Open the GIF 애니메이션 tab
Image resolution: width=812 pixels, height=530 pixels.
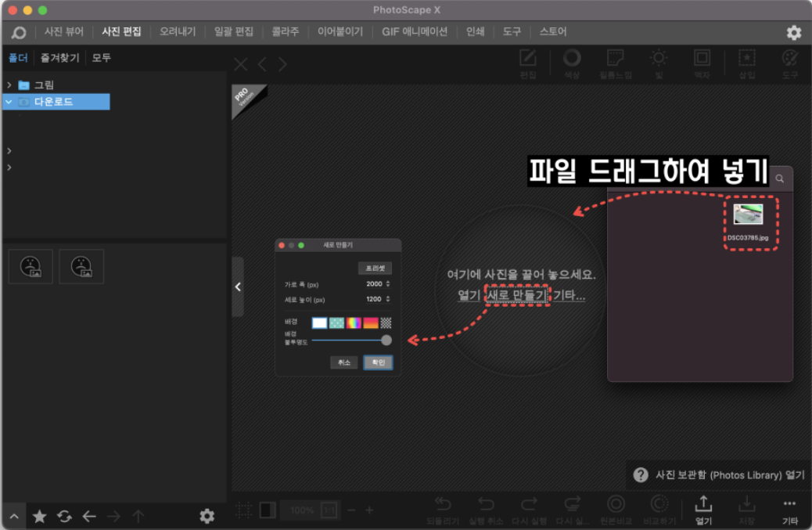(x=415, y=32)
